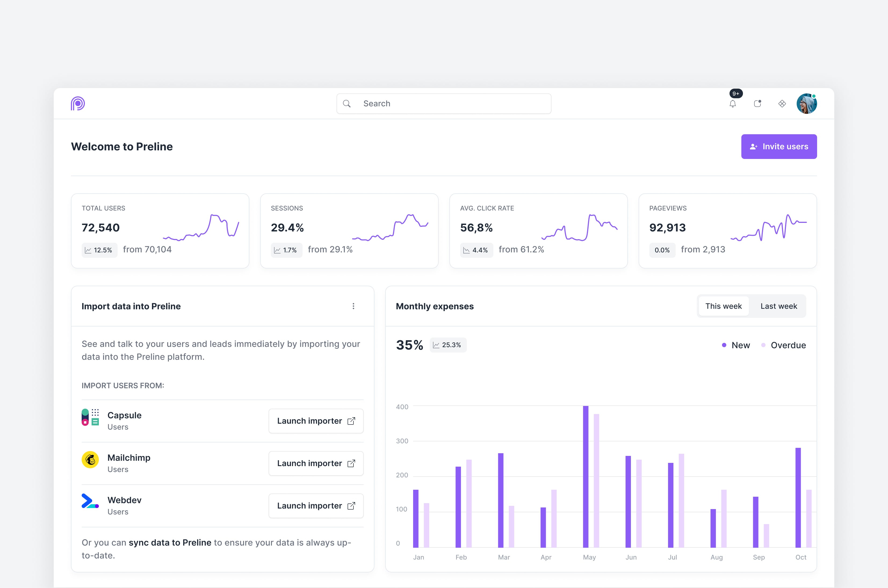Screen dimensions: 888x588
Task: Open the notifications bell with 9+ badge
Action: point(733,103)
